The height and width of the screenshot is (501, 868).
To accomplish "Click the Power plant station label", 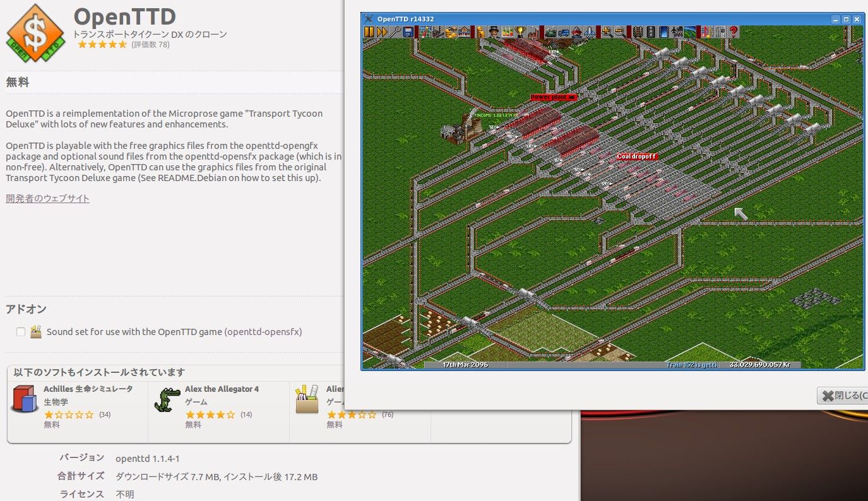I will (x=554, y=97).
